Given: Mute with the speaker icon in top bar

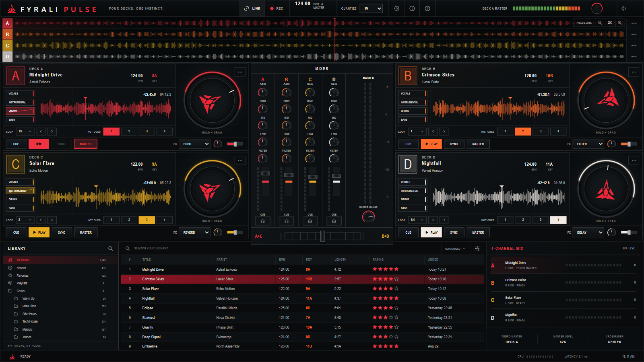Looking at the screenshot, I should (x=623, y=8).
